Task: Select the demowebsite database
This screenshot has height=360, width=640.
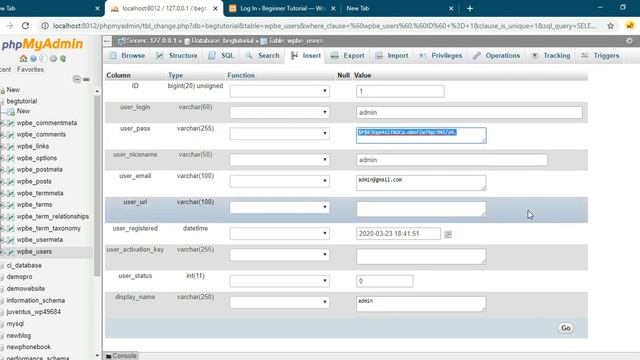Action: click(x=25, y=289)
